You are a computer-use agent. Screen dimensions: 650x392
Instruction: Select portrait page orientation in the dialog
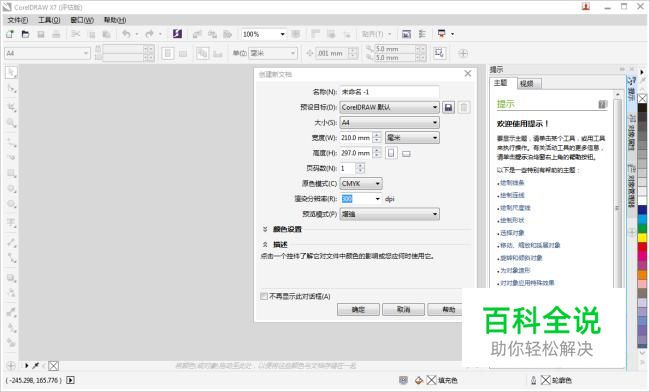click(391, 153)
